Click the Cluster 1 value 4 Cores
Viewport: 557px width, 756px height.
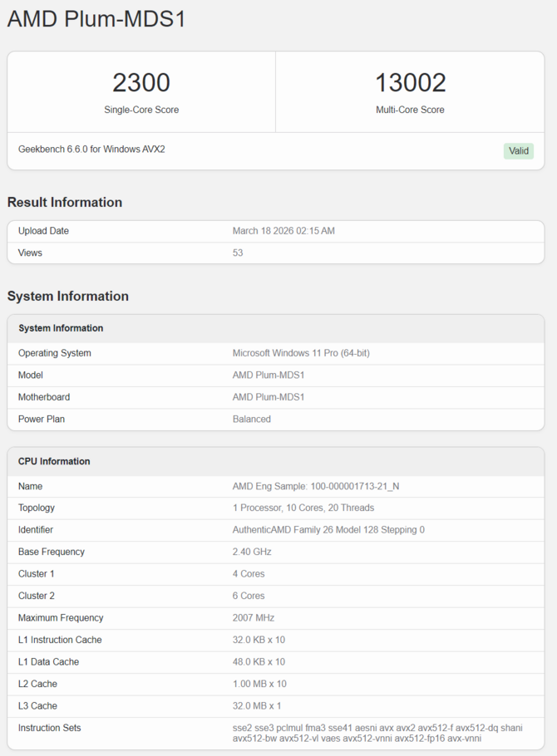249,574
